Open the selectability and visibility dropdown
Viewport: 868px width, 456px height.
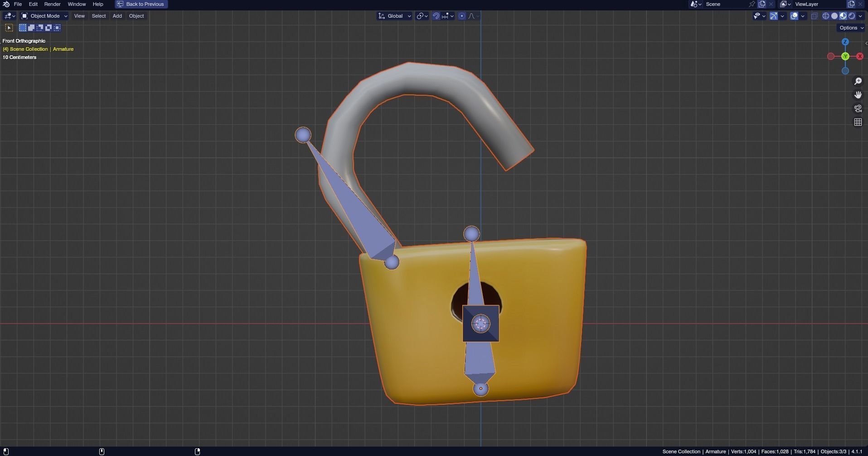(759, 16)
